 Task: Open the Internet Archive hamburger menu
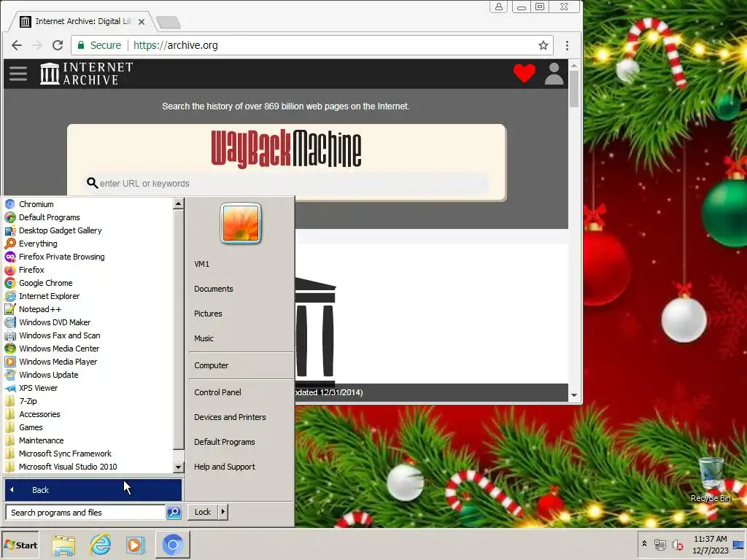pyautogui.click(x=18, y=74)
